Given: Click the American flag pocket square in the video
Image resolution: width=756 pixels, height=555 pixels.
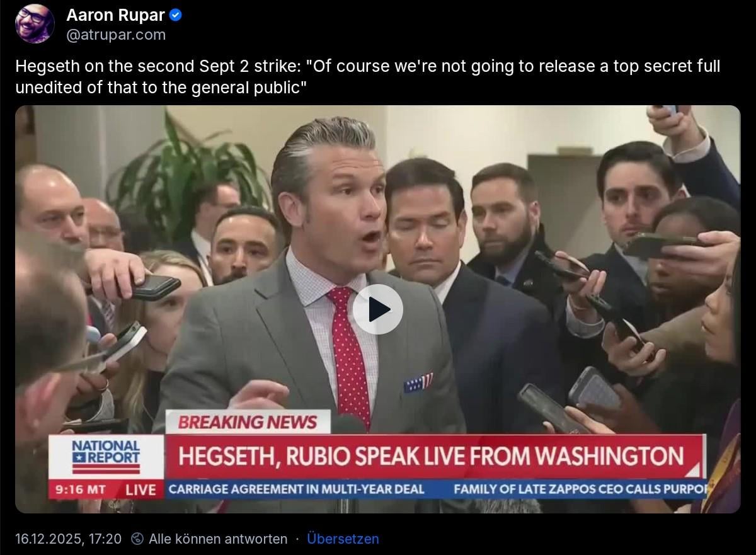Looking at the screenshot, I should click(x=418, y=382).
